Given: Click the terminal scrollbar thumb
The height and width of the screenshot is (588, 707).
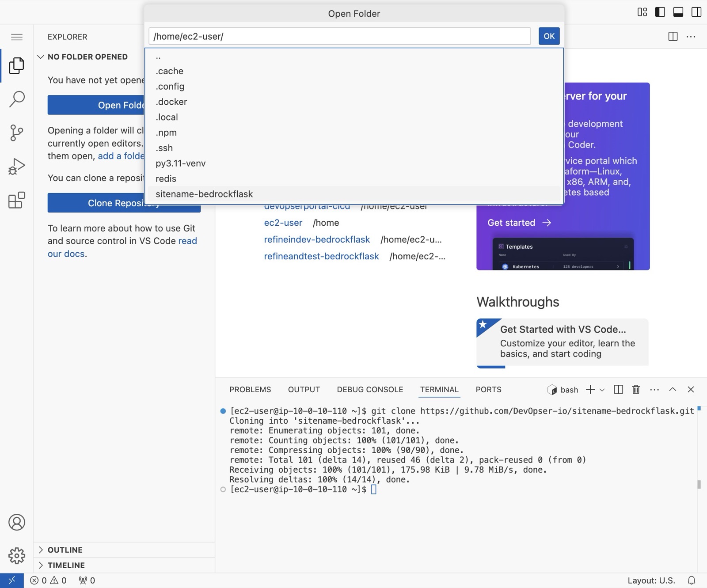Looking at the screenshot, I should [x=699, y=484].
